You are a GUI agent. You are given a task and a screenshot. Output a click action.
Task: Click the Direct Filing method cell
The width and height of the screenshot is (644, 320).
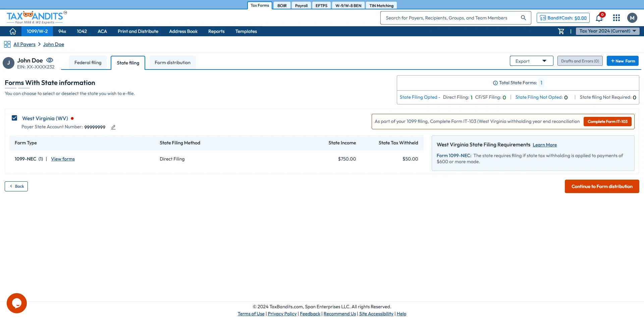(x=172, y=159)
